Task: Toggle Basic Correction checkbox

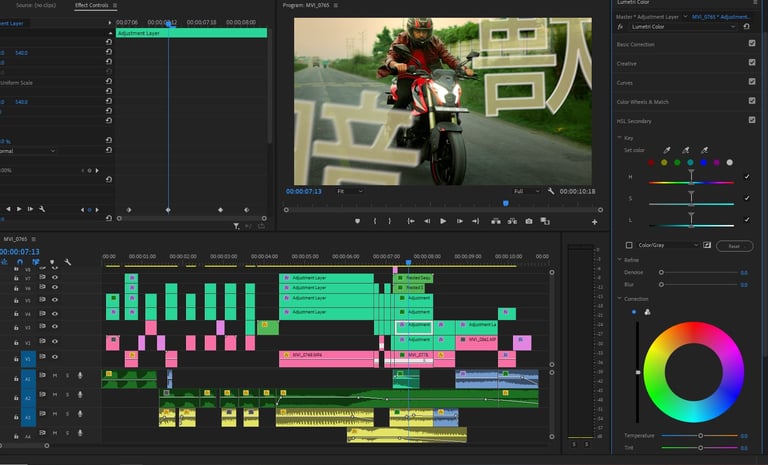Action: click(x=752, y=44)
